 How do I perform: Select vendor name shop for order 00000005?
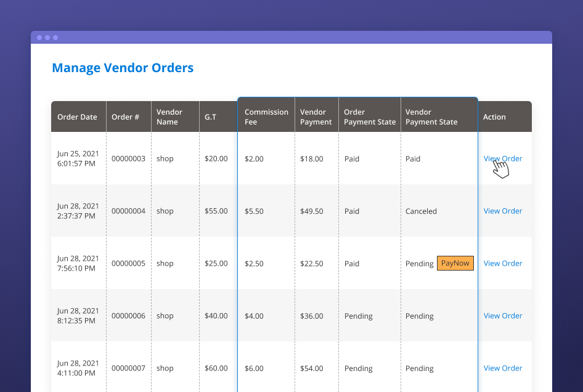165,264
